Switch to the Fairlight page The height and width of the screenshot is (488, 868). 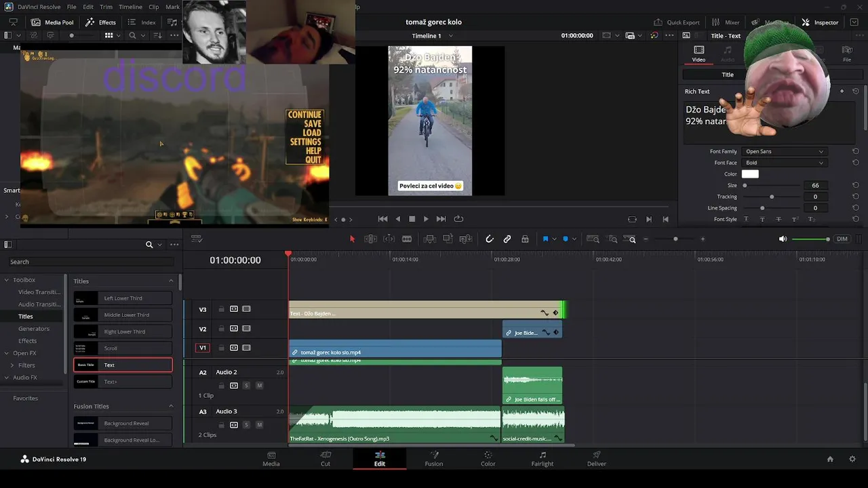click(x=542, y=459)
